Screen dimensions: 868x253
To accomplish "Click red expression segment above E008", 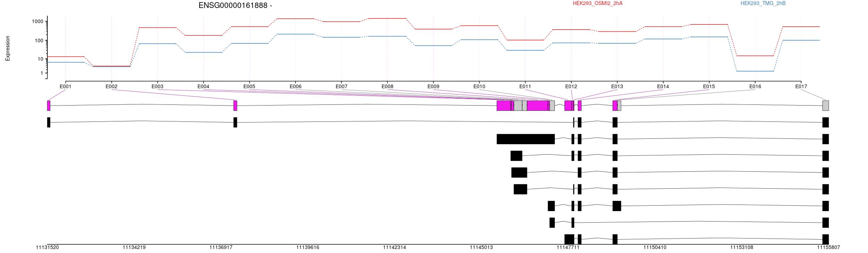I will 387,18.
